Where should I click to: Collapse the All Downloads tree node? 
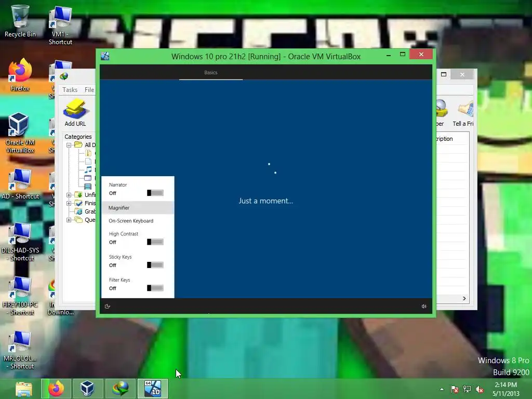[x=69, y=145]
